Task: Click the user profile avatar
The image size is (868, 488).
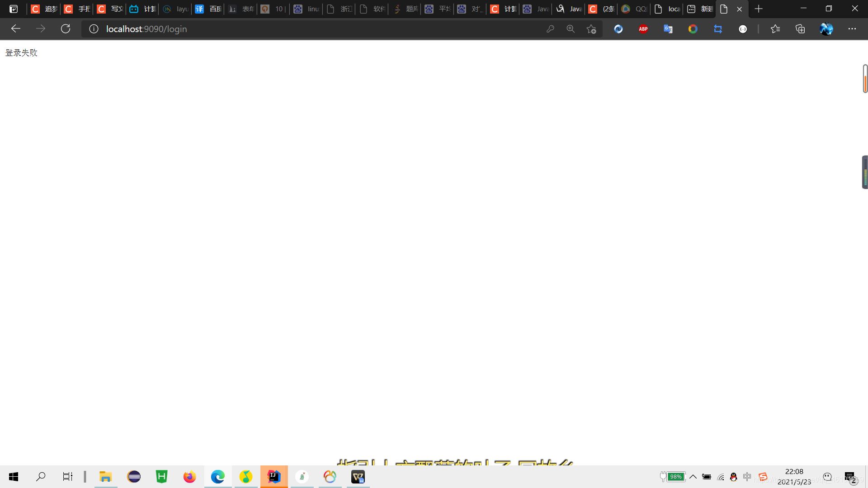Action: pyautogui.click(x=826, y=29)
